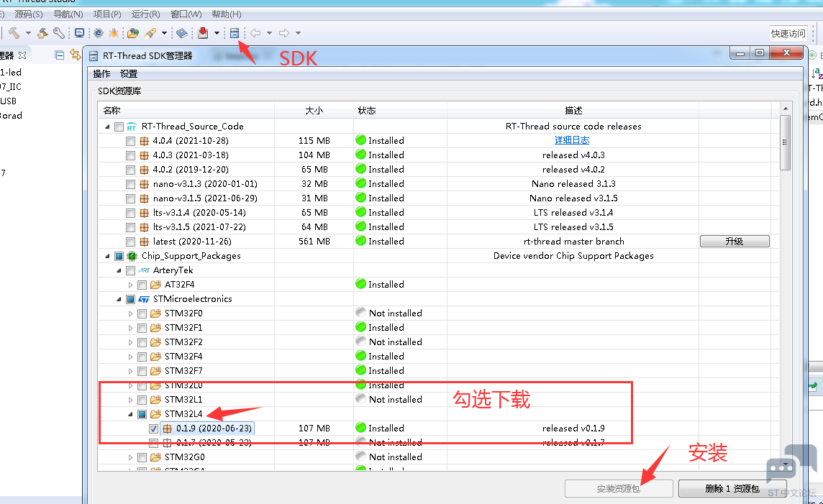Viewport: 823px width, 504px height.
Task: Click the Chip_Support_Packages chip icon
Action: tap(132, 256)
